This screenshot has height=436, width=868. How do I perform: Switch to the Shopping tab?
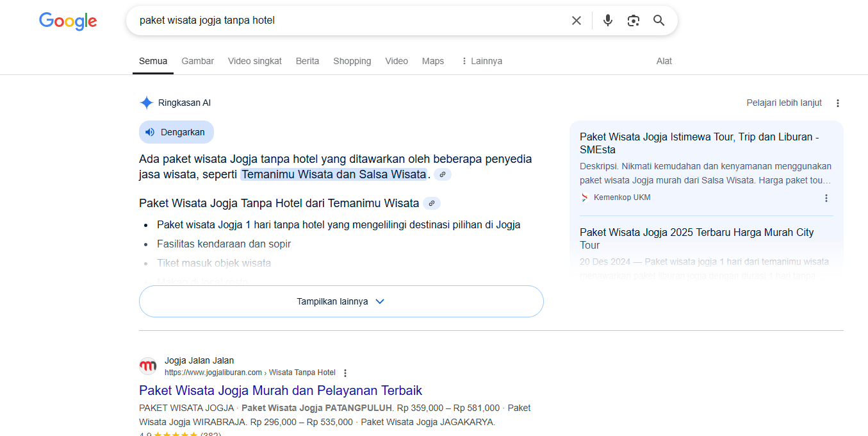point(352,61)
